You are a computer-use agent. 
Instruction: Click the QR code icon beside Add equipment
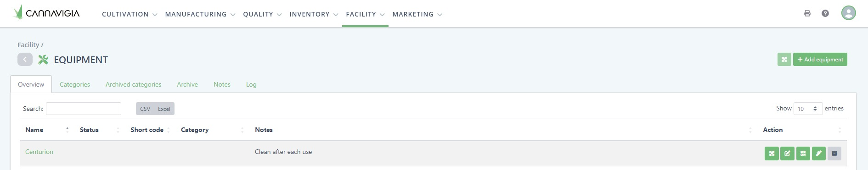784,60
